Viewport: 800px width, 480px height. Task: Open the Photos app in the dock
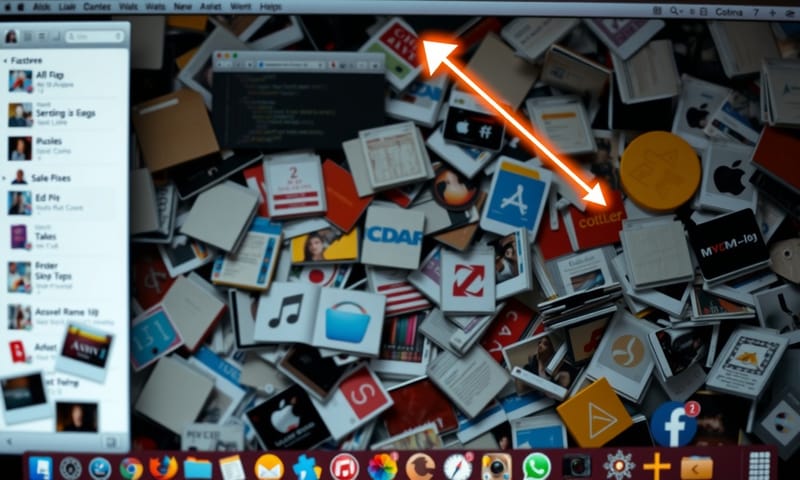pos(382,467)
